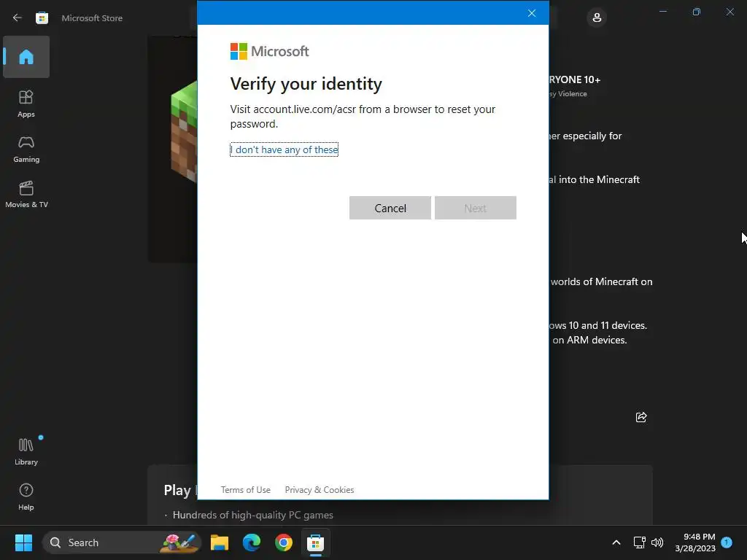Click the Cancel button in the dialog

[390, 208]
